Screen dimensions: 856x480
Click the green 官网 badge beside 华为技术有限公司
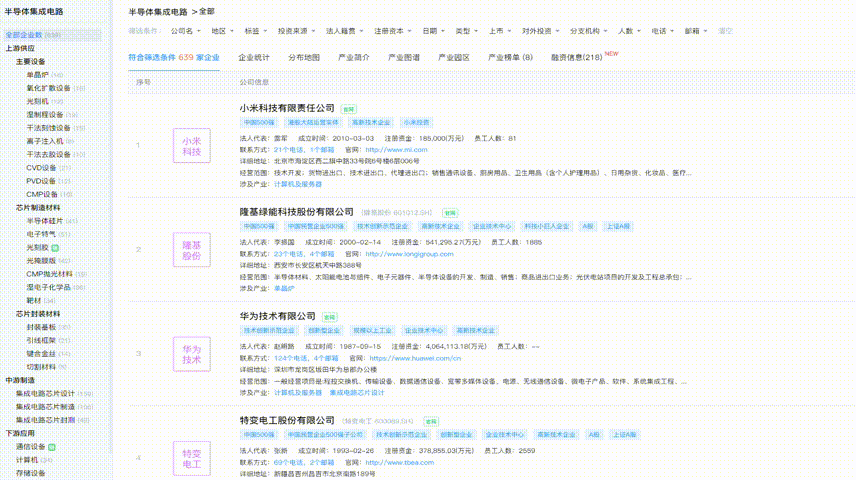click(330, 316)
